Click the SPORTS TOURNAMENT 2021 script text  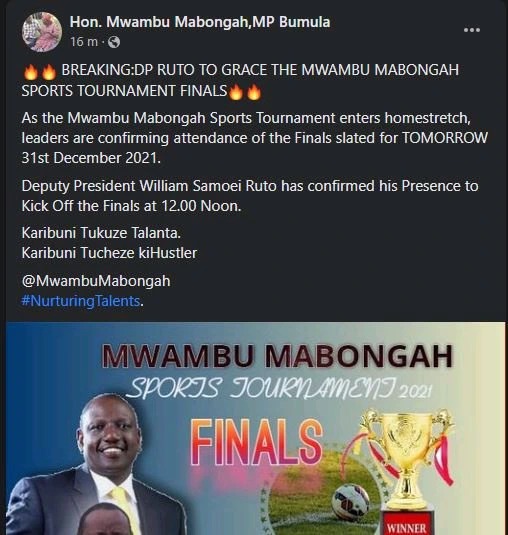coord(279,389)
